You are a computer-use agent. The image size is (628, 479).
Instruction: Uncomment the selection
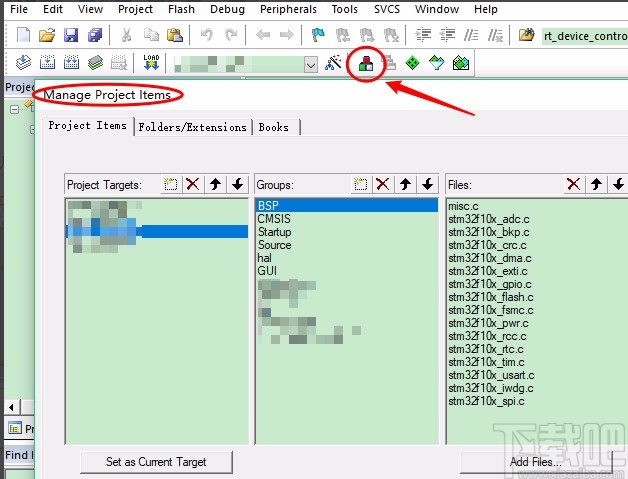[495, 35]
